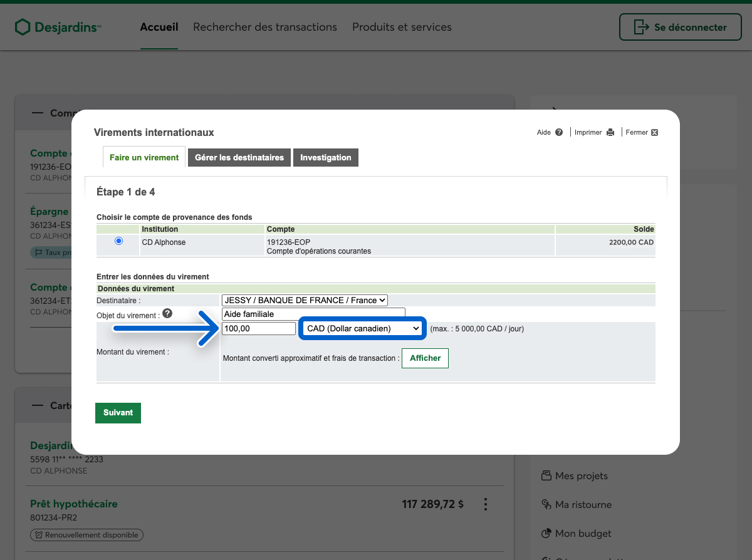Open the three-dot menu for Prêt hypothécaire
Viewport: 752px width, 560px height.
coord(485,504)
